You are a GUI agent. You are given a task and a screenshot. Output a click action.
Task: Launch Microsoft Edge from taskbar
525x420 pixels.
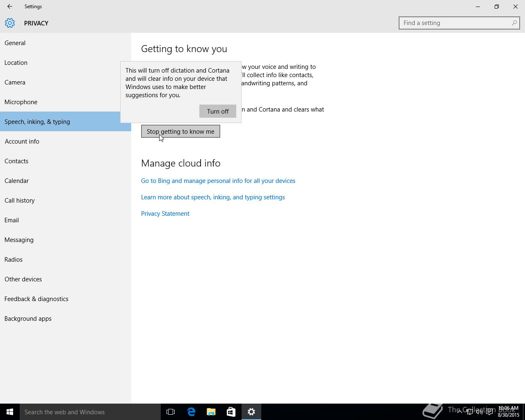pos(191,412)
